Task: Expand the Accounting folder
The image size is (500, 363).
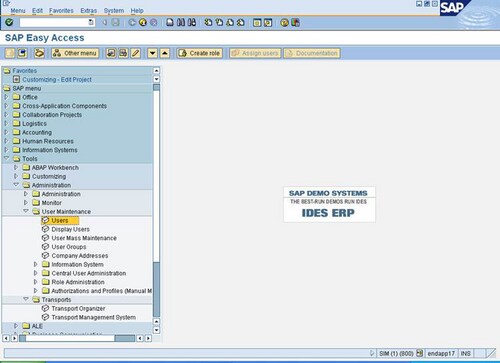Action: coord(6,132)
